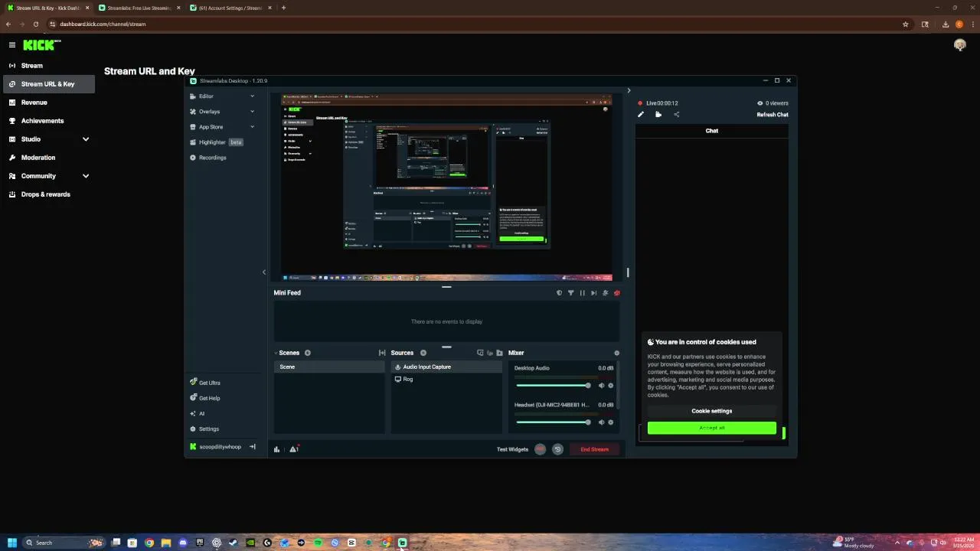Adjust the Desktop Audio volume slider
The width and height of the screenshot is (980, 551).
554,386
